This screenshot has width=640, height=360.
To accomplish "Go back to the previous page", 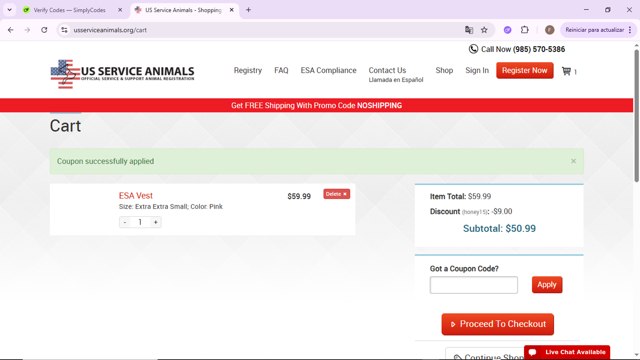I will [x=11, y=30].
